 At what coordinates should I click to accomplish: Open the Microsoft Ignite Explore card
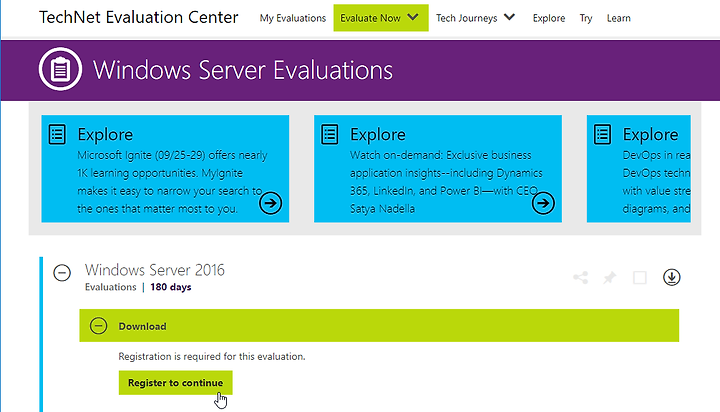[x=165, y=169]
